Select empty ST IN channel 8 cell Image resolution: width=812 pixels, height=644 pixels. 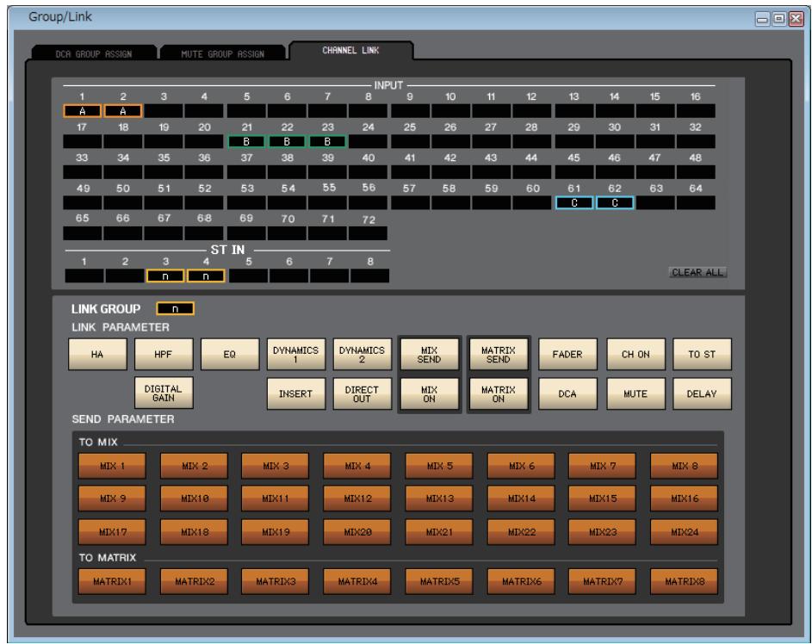[x=369, y=276]
